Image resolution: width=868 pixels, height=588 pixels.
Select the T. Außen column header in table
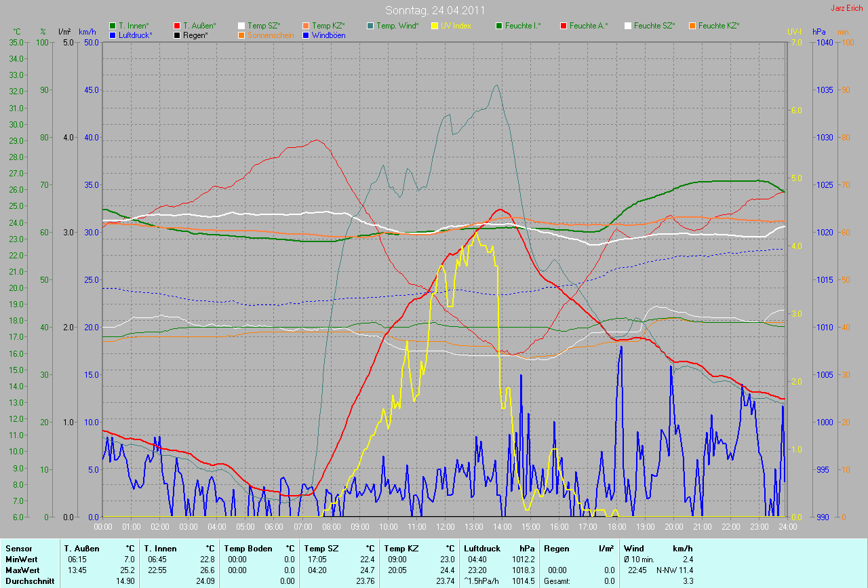82,548
